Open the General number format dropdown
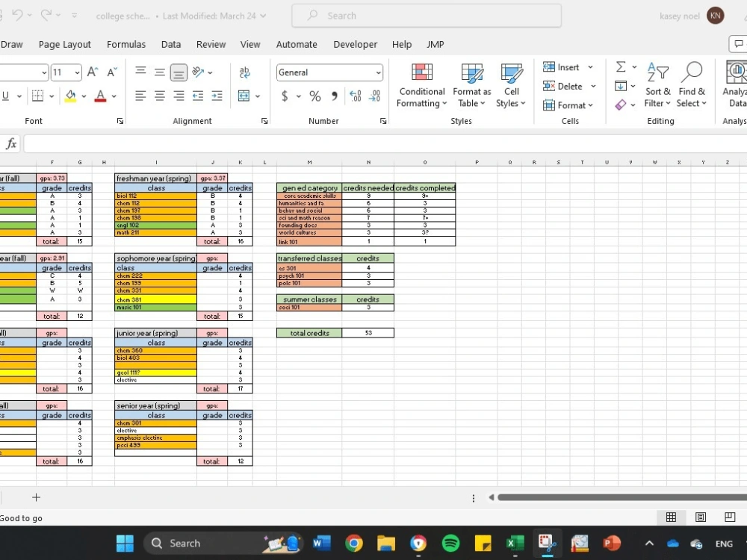The height and width of the screenshot is (560, 747). coord(329,72)
